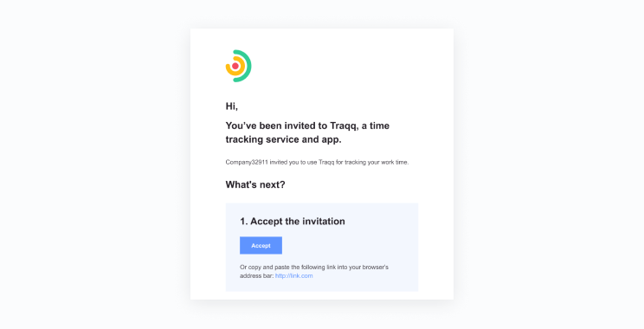
Task: Click the "Or copy and paste the following" text
Action: pyautogui.click(x=282, y=267)
